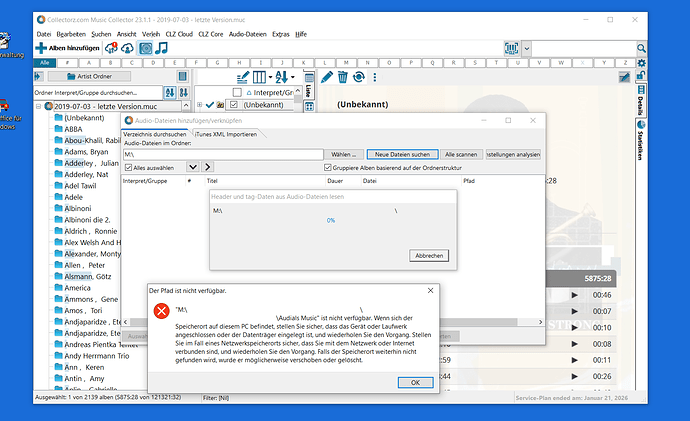This screenshot has height=421, width=690.
Task: Toggle Gruppiere Alben basierend auf Ordnerstruktur
Action: click(x=327, y=168)
